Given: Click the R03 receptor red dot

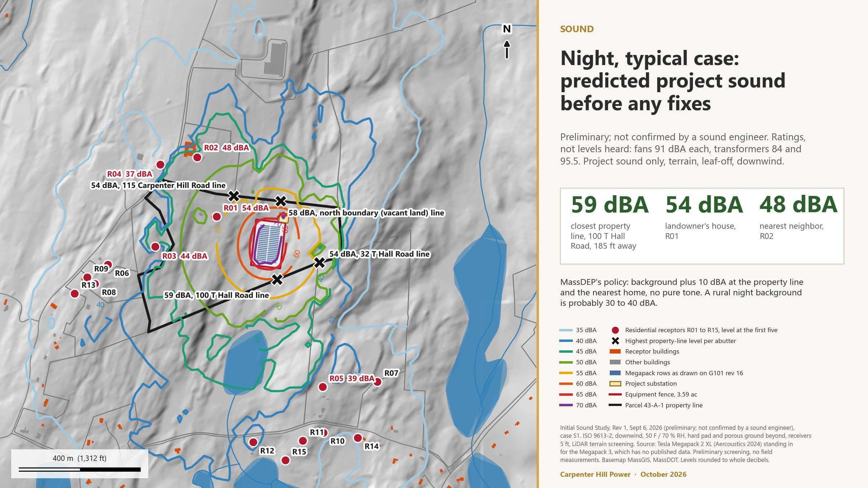Looking at the screenshot, I should [x=155, y=247].
